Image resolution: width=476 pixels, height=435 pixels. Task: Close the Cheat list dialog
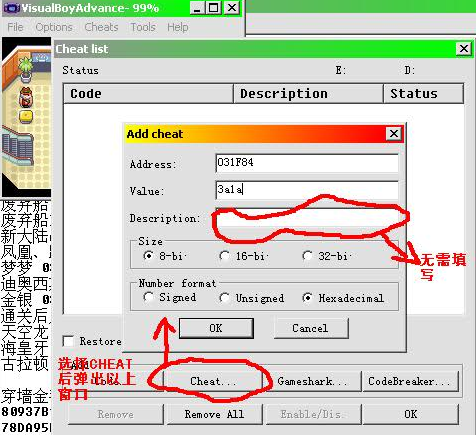[x=464, y=49]
